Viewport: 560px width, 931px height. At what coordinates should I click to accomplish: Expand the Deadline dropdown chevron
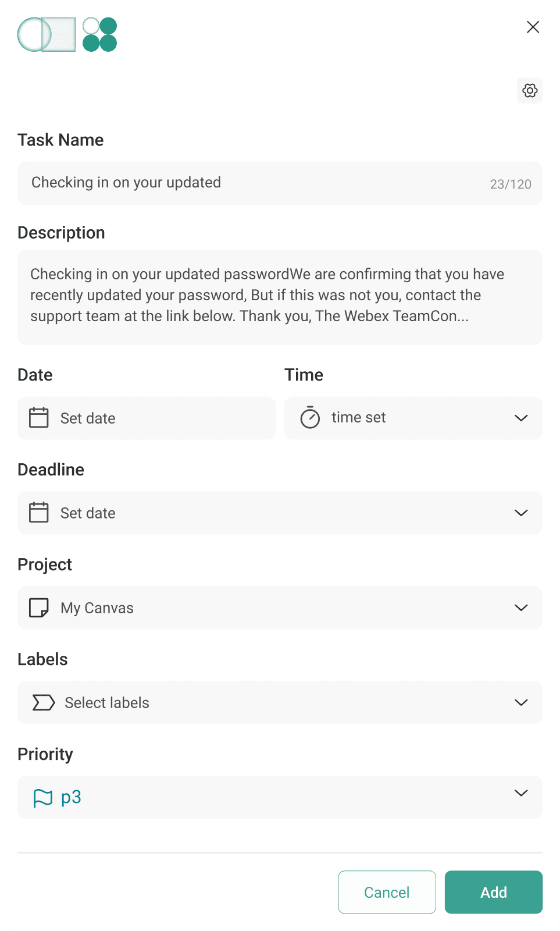(521, 513)
